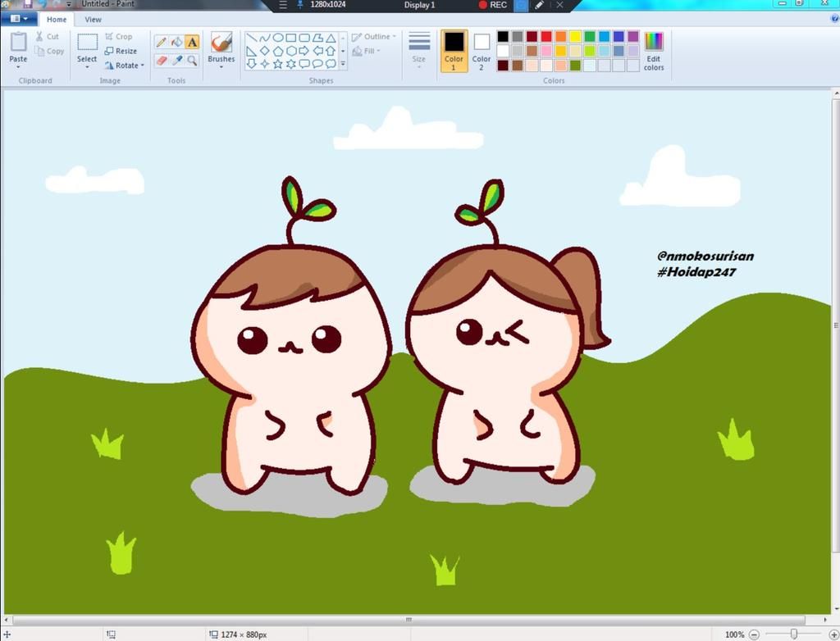This screenshot has height=641, width=840.
Task: Open the Paste dropdown arrow
Action: (x=18, y=66)
